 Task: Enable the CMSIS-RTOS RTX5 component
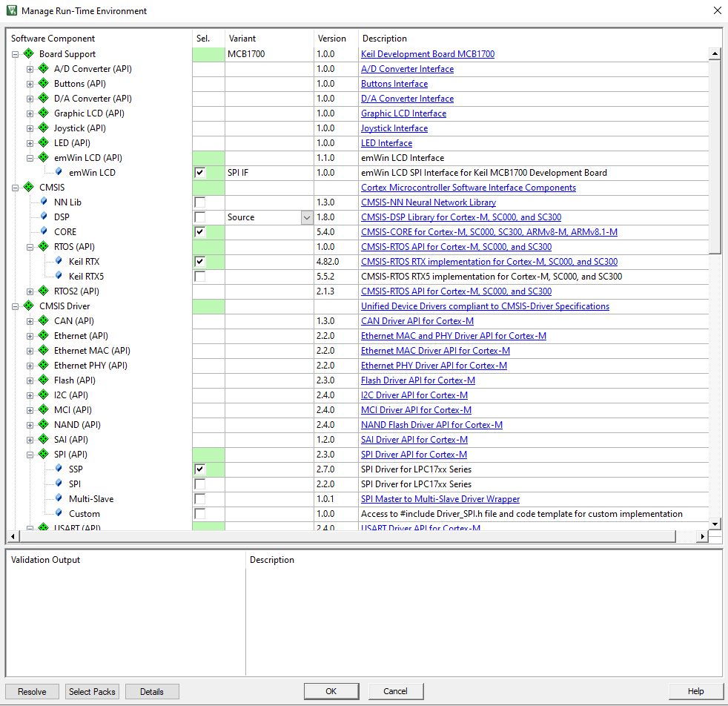[x=199, y=276]
